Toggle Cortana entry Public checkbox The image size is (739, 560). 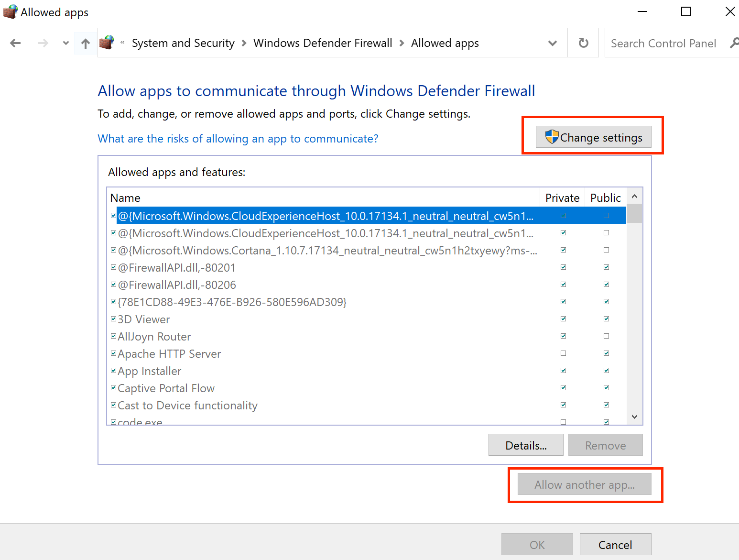pos(606,250)
